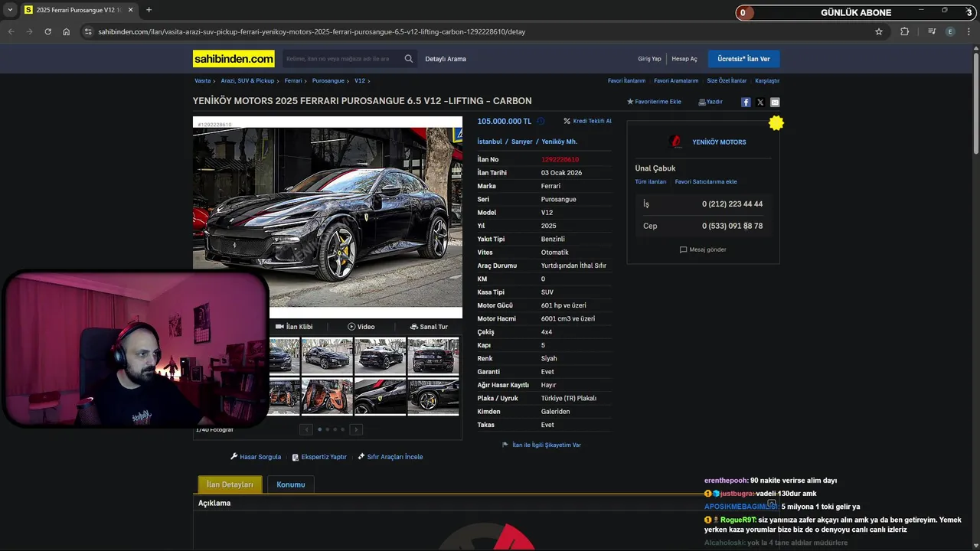Open the main Ferrari listing photo
This screenshot has height=551, width=980.
pos(328,218)
